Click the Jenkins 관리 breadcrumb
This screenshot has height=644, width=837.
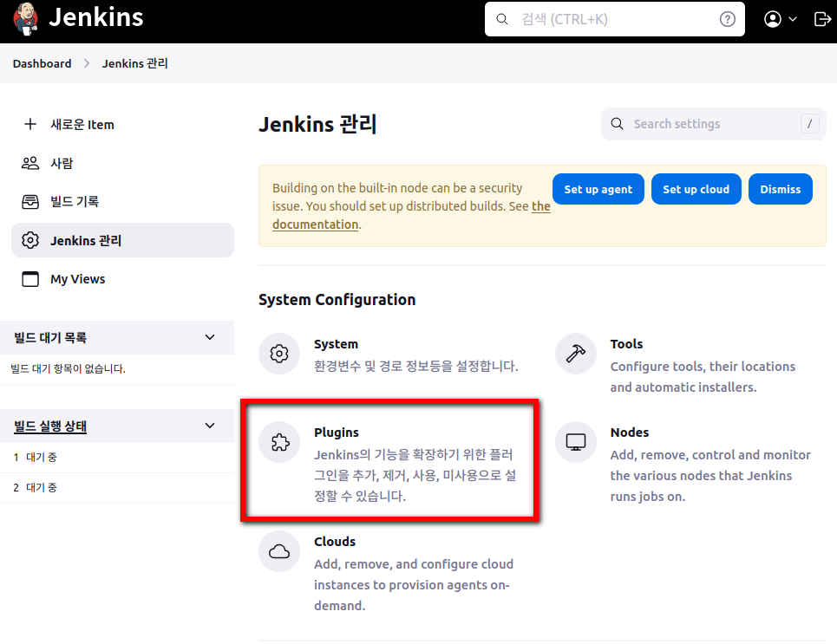[x=134, y=63]
